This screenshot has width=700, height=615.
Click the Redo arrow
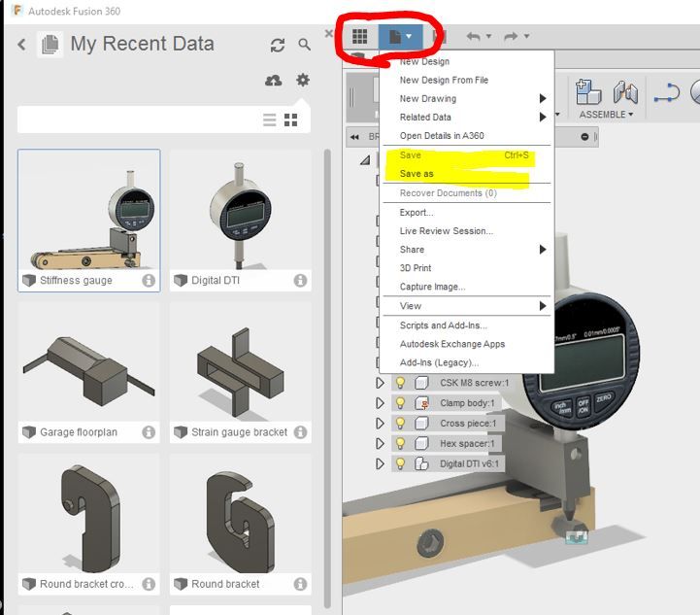point(511,36)
